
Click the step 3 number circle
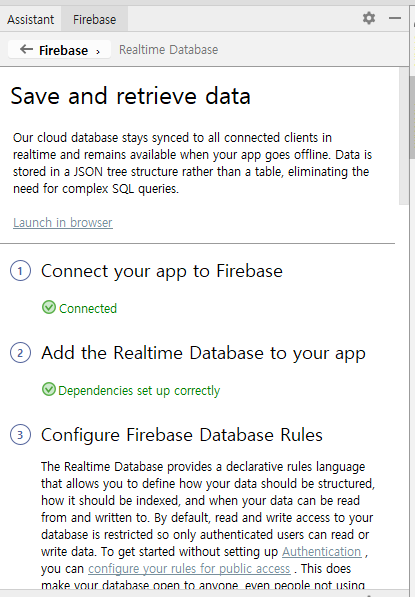[x=20, y=435]
